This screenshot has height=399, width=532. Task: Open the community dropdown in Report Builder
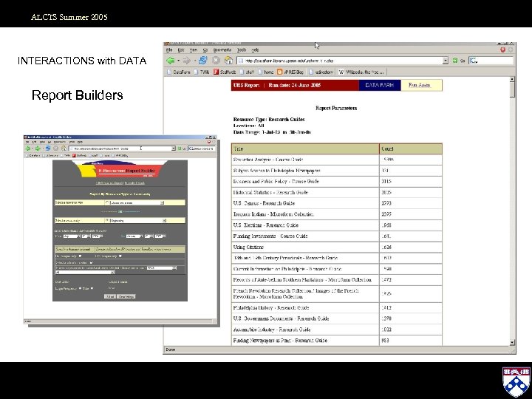click(138, 220)
